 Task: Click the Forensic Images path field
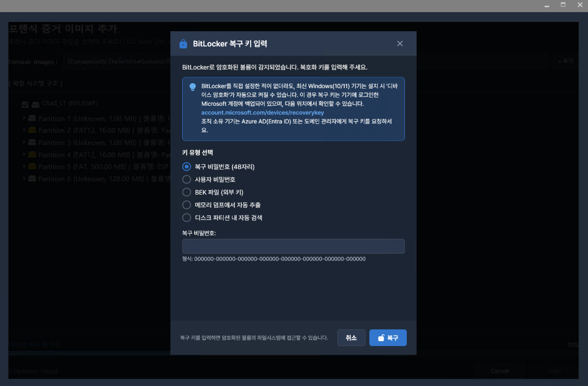(116, 62)
